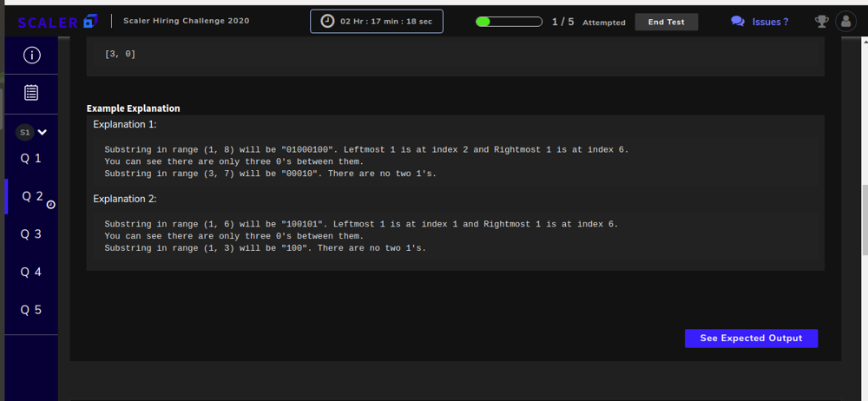Image resolution: width=868 pixels, height=401 pixels.
Task: Click the Explanation 1: label
Action: tap(125, 125)
